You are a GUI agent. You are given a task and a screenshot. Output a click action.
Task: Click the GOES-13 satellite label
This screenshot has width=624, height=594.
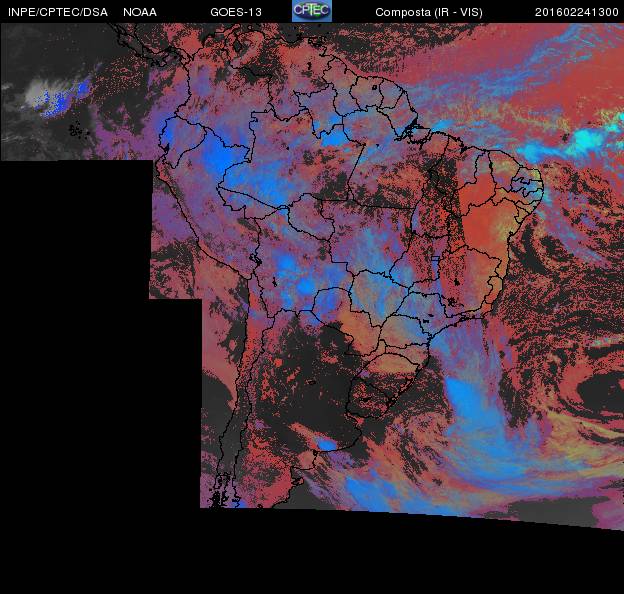click(236, 12)
